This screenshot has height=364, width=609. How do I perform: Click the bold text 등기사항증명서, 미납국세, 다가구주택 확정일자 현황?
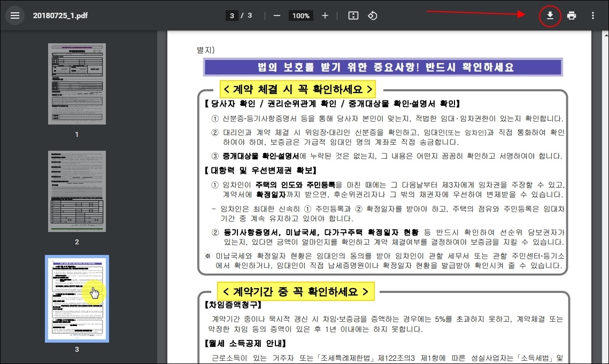pyautogui.click(x=321, y=233)
